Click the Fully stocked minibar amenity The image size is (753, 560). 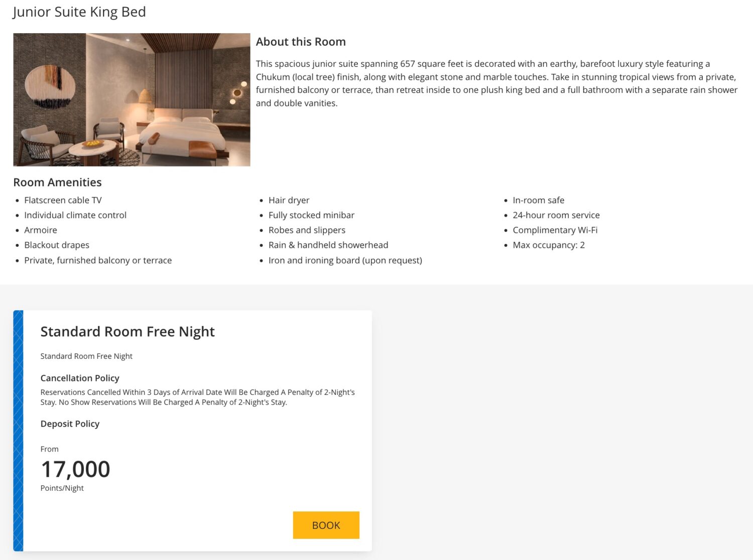pyautogui.click(x=311, y=215)
